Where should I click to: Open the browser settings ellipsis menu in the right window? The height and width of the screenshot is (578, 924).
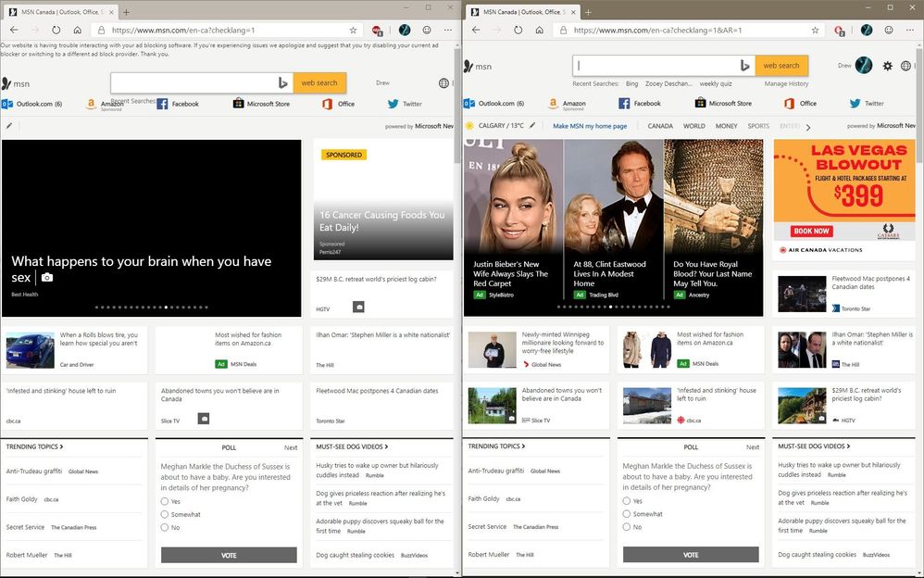(x=910, y=30)
